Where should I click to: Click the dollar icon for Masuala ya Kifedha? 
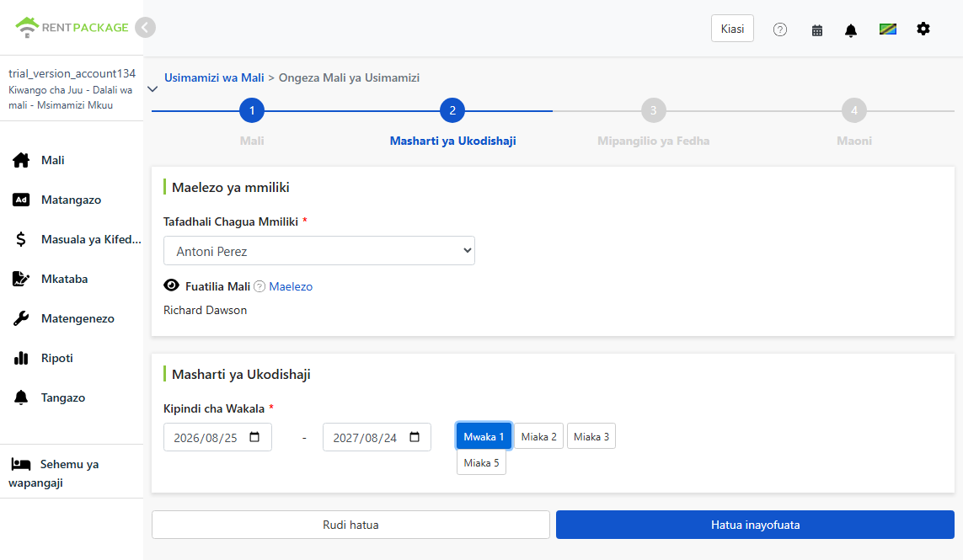21,239
